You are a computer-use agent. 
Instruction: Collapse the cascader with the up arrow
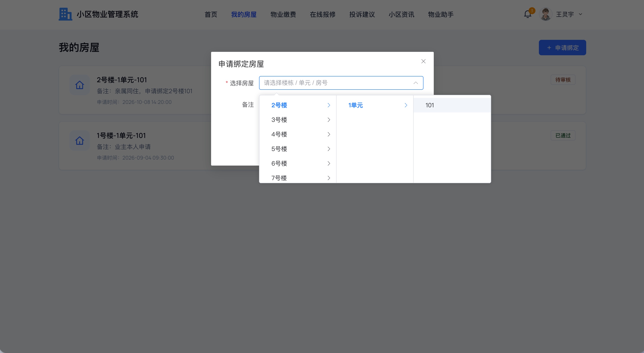pyautogui.click(x=416, y=83)
